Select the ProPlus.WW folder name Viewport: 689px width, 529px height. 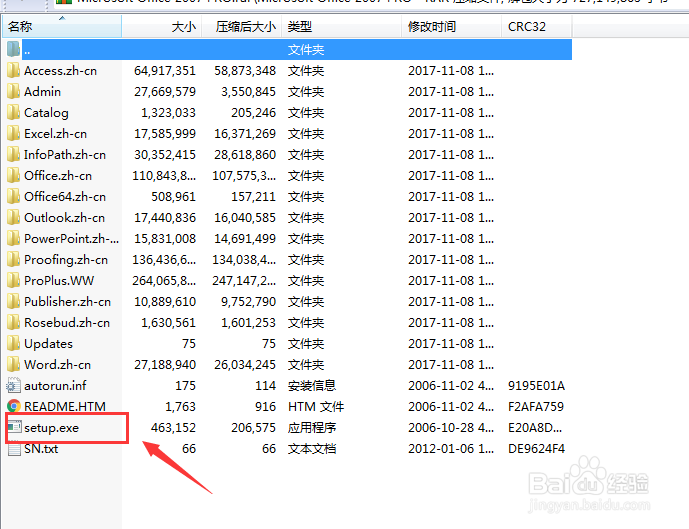59,281
